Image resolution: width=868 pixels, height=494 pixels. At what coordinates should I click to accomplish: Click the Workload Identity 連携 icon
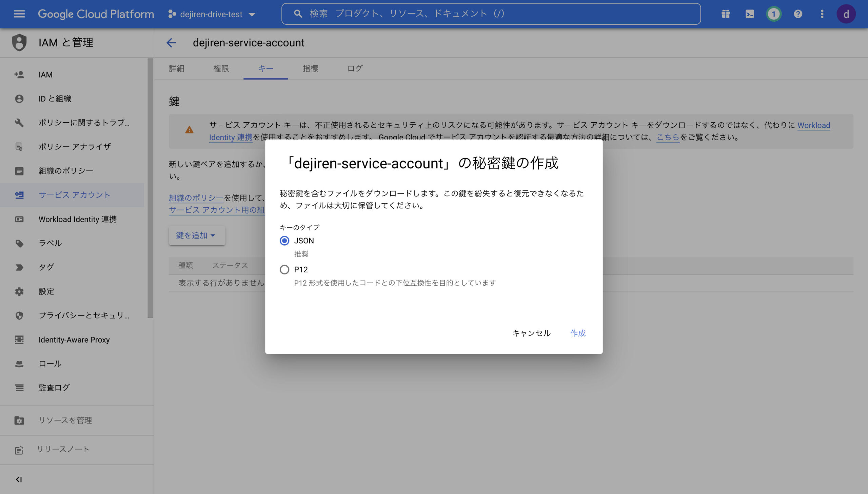pyautogui.click(x=19, y=219)
